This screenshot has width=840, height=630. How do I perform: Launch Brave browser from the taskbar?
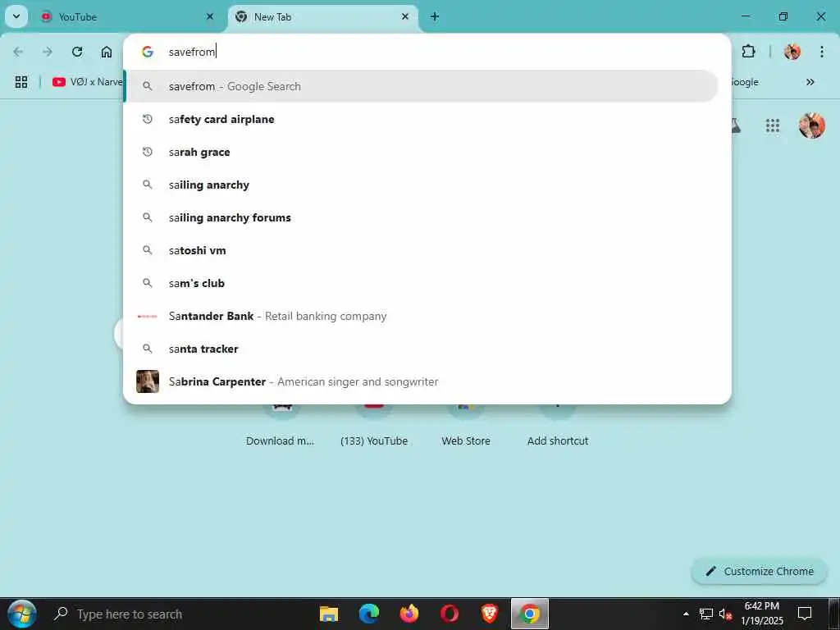[x=489, y=614]
